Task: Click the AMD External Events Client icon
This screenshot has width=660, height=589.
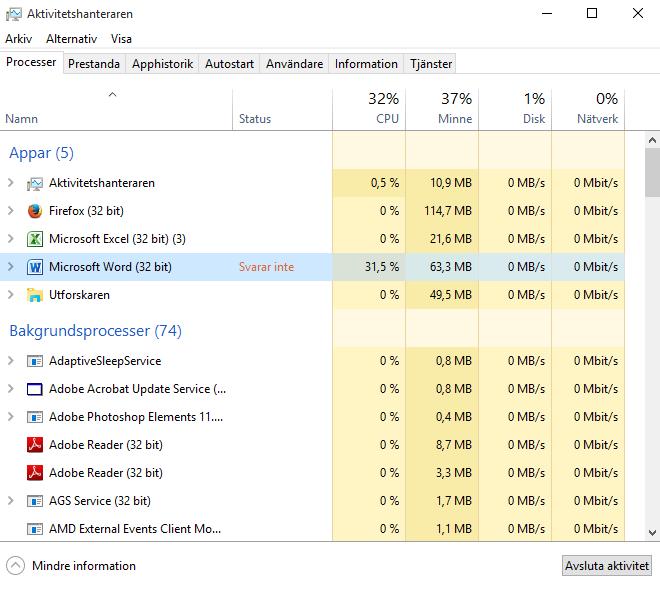Action: point(35,529)
